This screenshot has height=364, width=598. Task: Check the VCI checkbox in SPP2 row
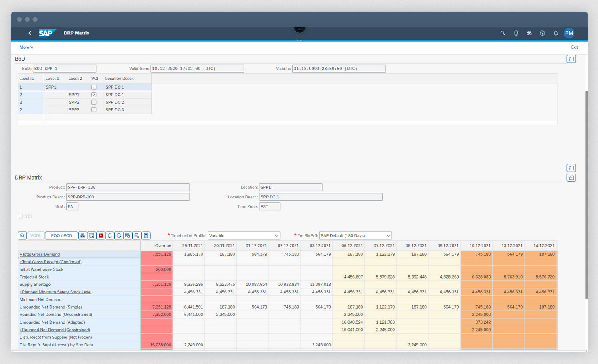coord(94,102)
